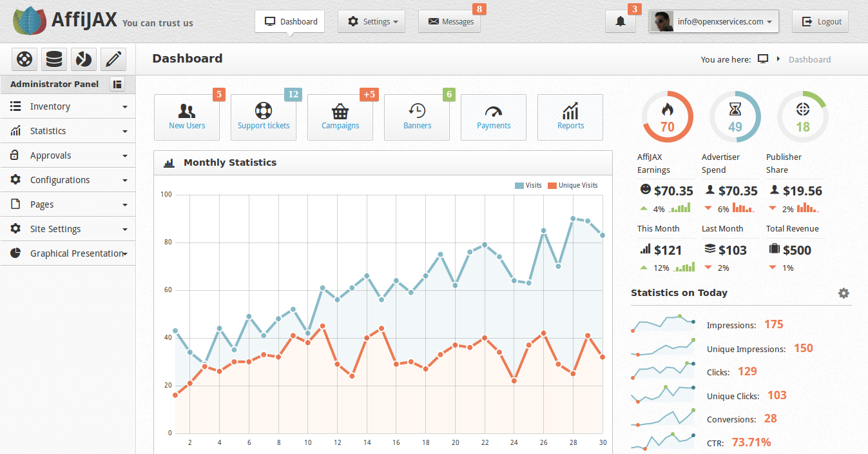Image resolution: width=868 pixels, height=454 pixels.
Task: Open the database stack icon button
Action: pyautogui.click(x=54, y=59)
